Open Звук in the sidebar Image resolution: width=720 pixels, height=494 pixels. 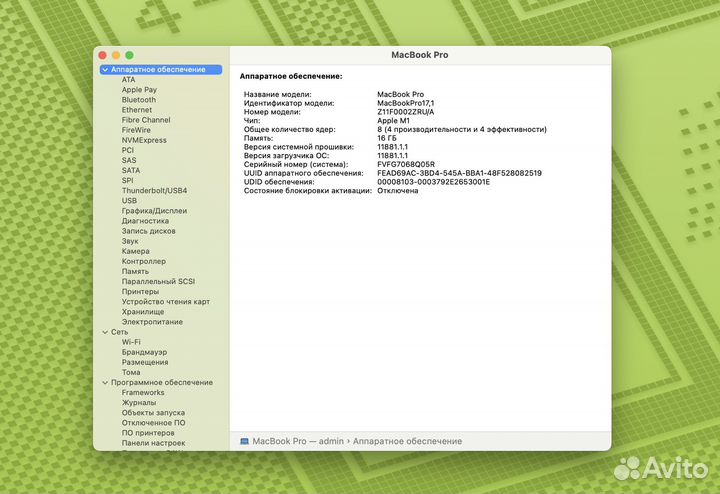(x=130, y=241)
